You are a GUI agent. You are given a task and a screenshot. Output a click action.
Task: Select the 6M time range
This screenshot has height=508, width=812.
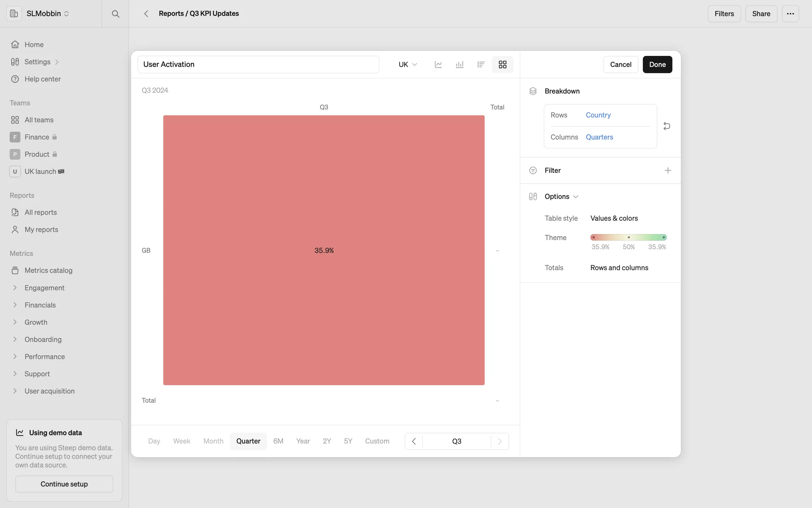(278, 441)
